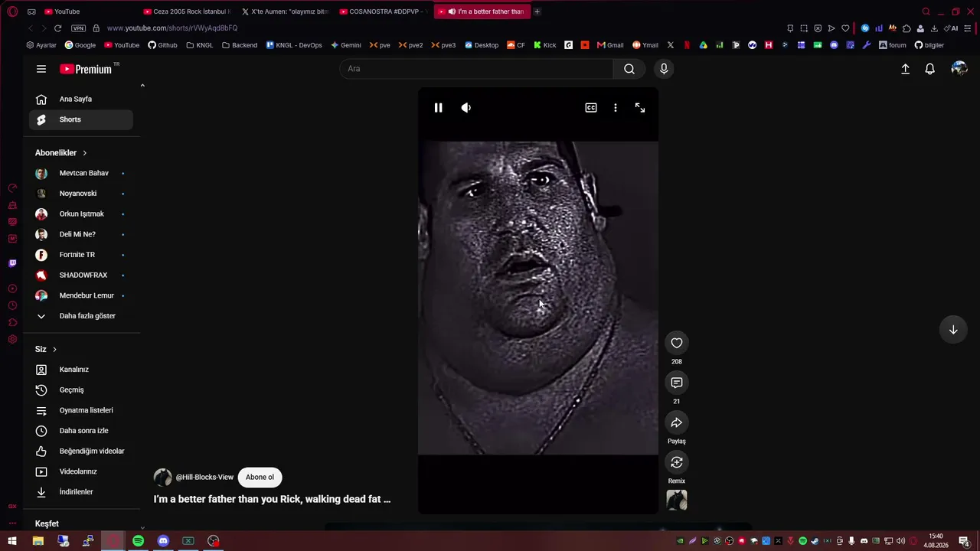
Task: Open the YouTube account avatar menu
Action: click(x=959, y=69)
